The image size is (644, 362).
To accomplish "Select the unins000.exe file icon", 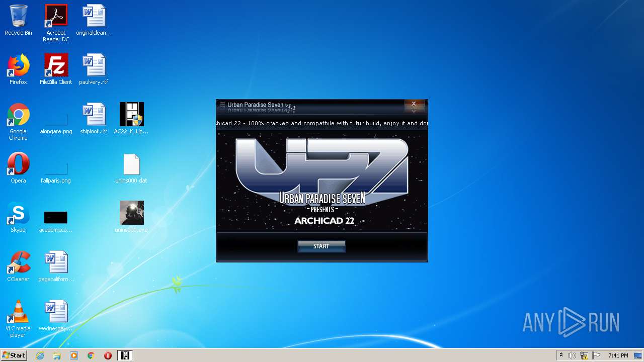I will (x=131, y=217).
